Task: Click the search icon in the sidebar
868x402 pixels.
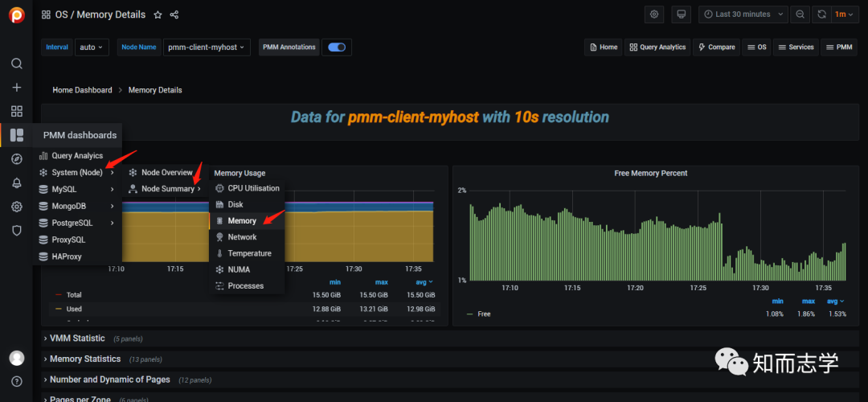Action: pos(17,64)
